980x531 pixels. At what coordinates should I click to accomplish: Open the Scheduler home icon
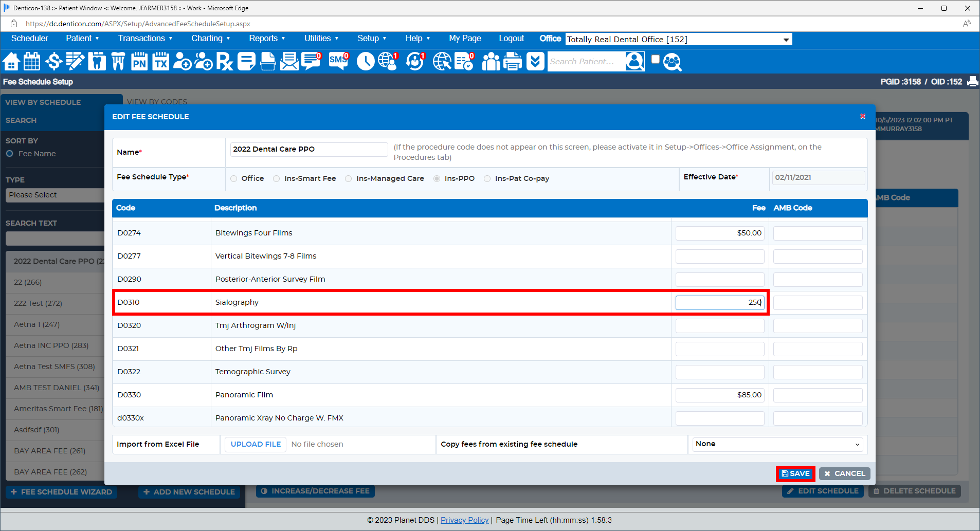(x=11, y=61)
